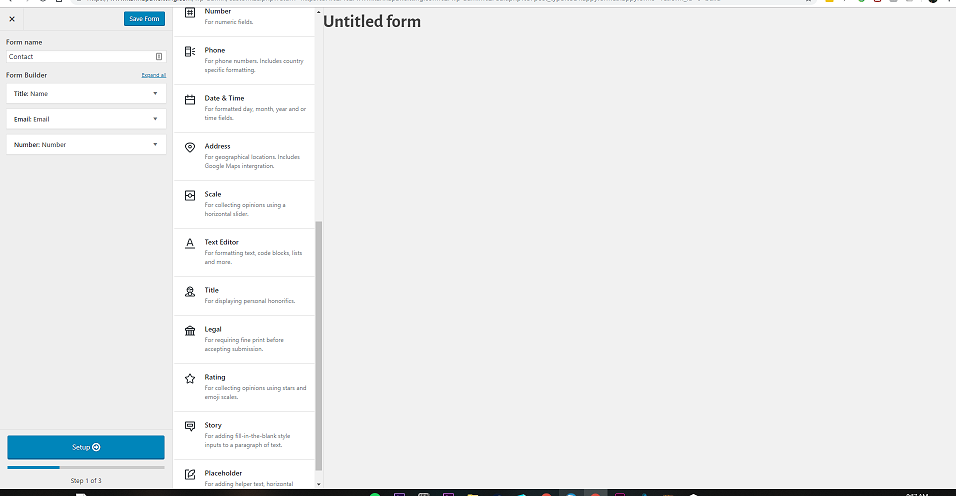Click the Address location pin icon
This screenshot has height=496, width=956.
[x=190, y=147]
